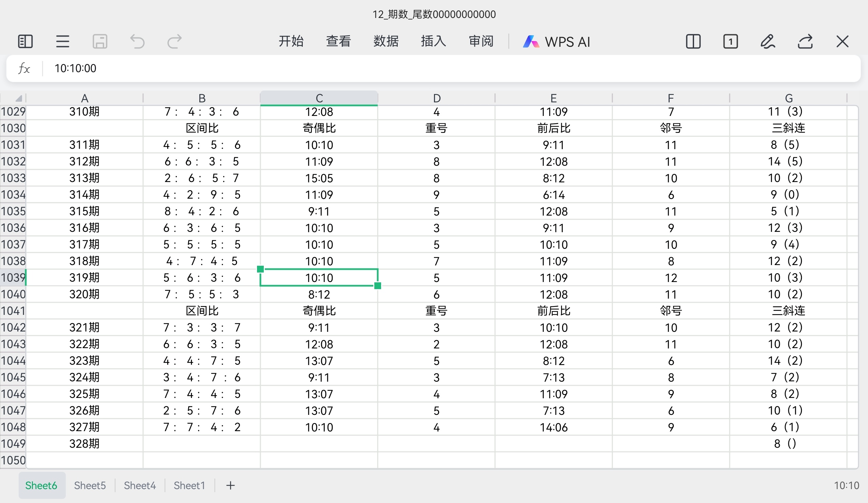Toggle split view layout icon
868x503 pixels.
[693, 42]
